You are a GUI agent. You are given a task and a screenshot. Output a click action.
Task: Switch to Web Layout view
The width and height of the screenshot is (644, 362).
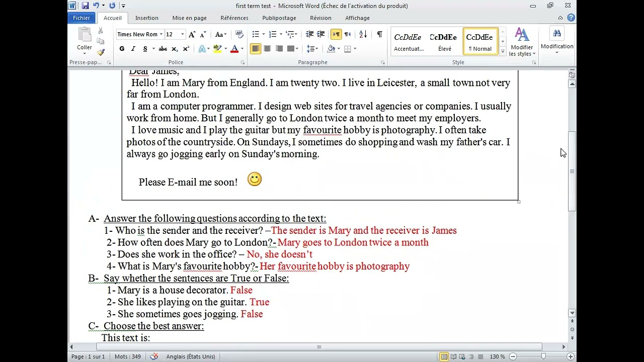461,356
